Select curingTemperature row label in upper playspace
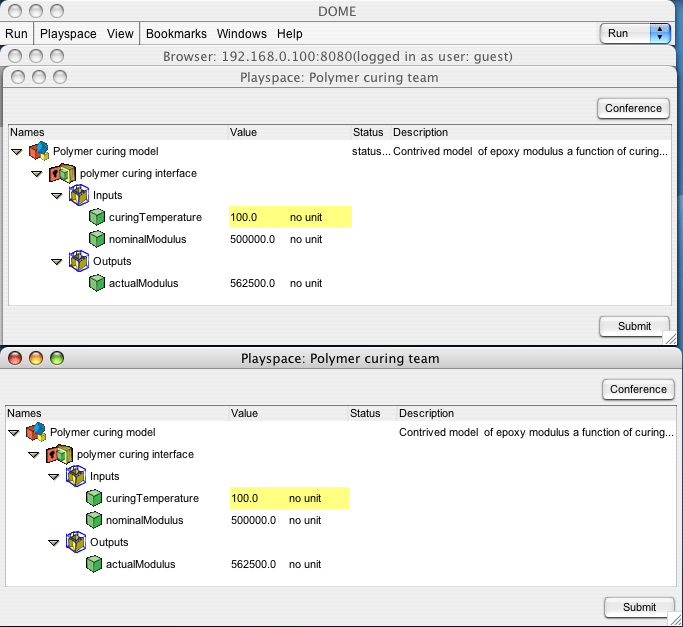The height and width of the screenshot is (627, 683). pos(155,217)
